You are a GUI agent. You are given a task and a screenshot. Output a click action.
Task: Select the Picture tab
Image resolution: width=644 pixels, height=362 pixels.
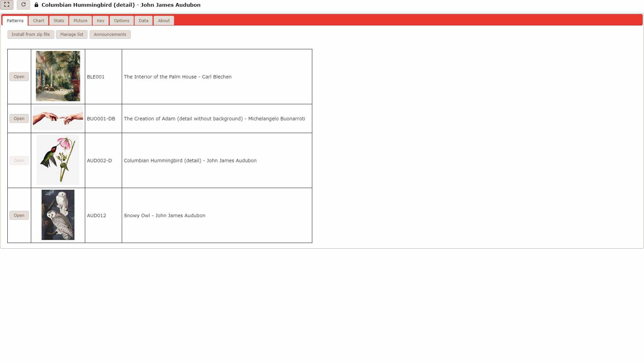tap(80, 20)
